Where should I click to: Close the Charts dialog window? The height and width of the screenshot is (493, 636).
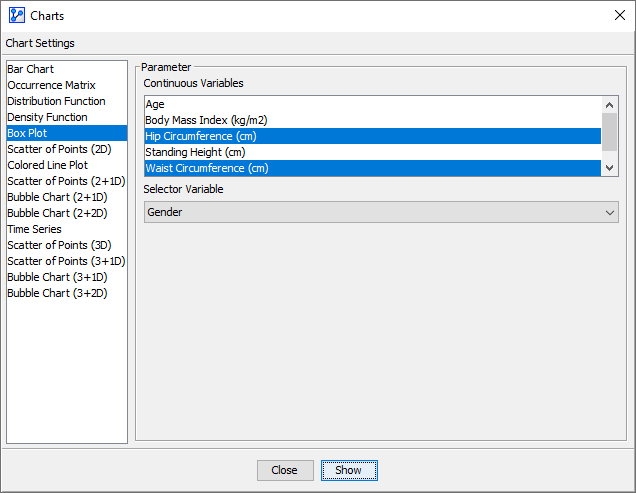[x=619, y=15]
